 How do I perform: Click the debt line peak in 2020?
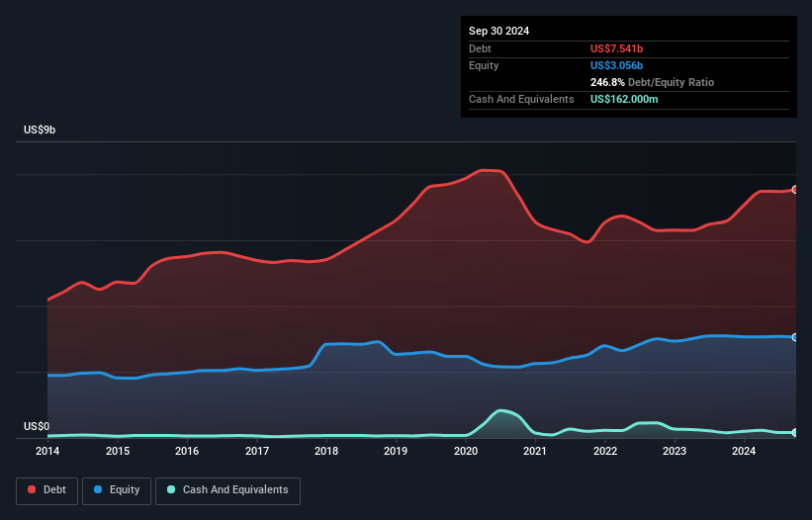[x=490, y=171]
